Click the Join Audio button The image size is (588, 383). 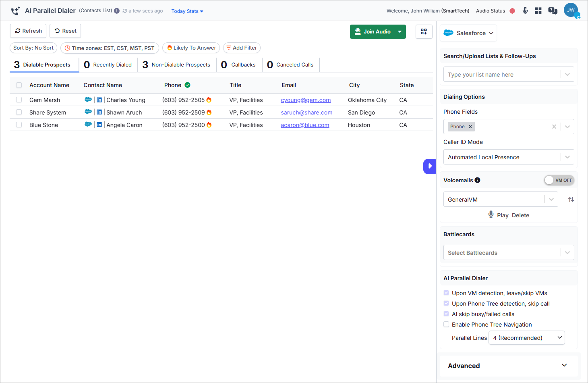tap(372, 31)
